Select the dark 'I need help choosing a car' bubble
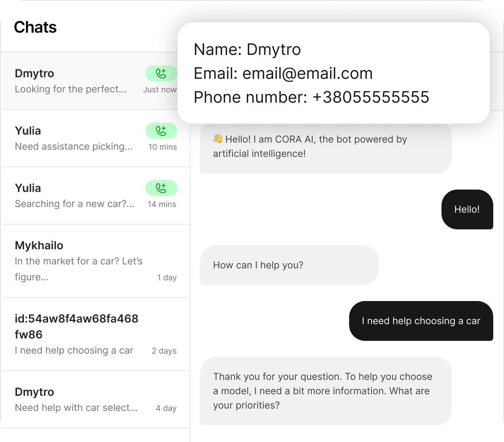Viewport: 504px width, 442px height. [421, 321]
